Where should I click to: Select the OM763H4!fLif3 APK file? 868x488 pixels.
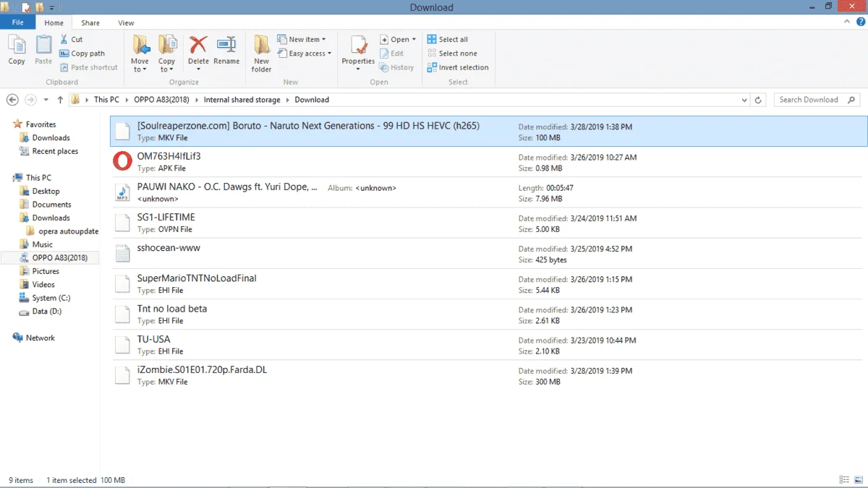(x=489, y=162)
